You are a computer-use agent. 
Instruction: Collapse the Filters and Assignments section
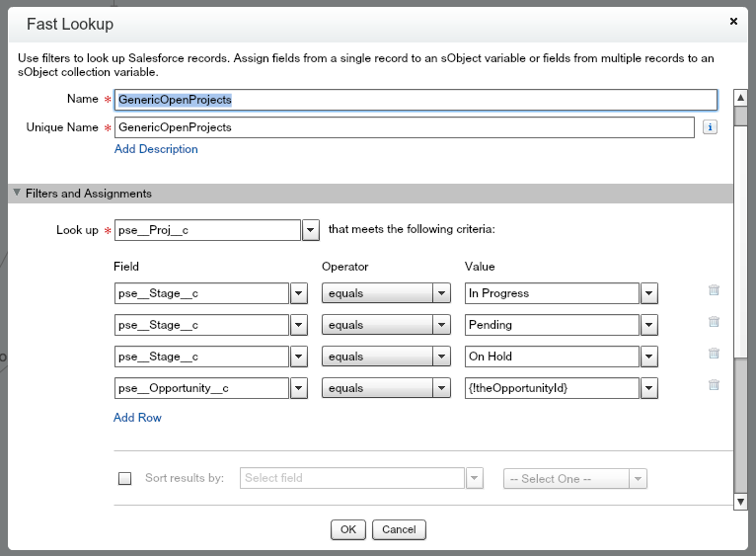pyautogui.click(x=17, y=194)
